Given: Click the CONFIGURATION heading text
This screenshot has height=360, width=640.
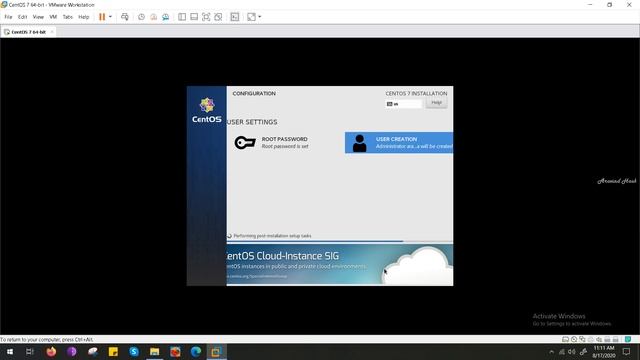Looking at the screenshot, I should point(254,93).
